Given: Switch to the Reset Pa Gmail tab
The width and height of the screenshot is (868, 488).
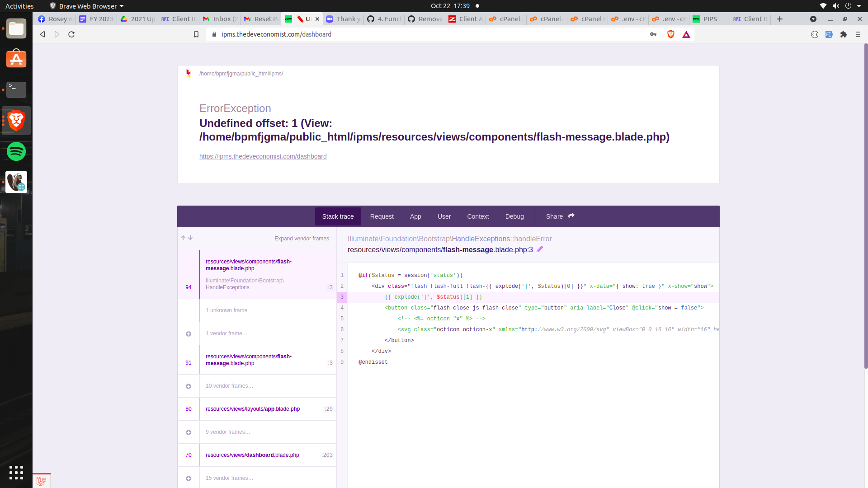Looking at the screenshot, I should (x=261, y=19).
